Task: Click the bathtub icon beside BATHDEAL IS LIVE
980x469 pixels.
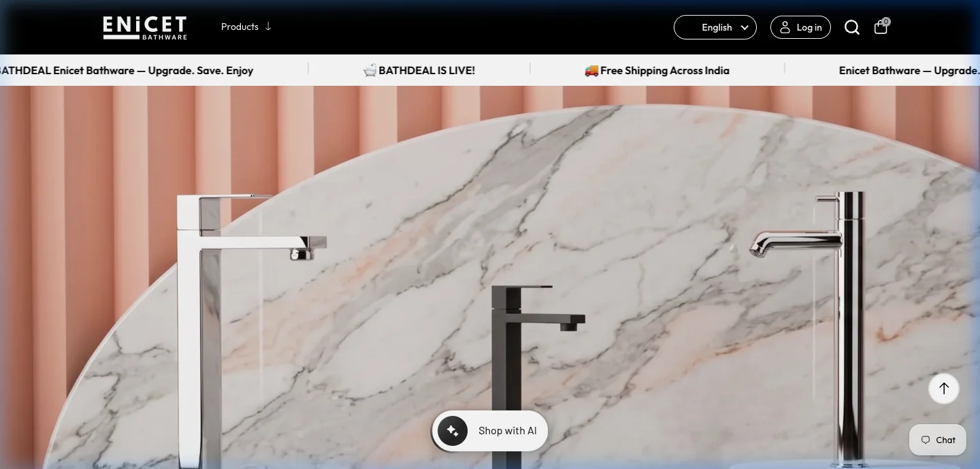Action: point(370,70)
